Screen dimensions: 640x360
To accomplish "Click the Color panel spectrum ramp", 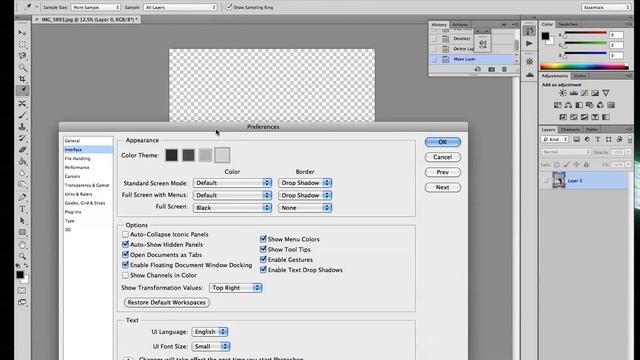I will (584, 67).
